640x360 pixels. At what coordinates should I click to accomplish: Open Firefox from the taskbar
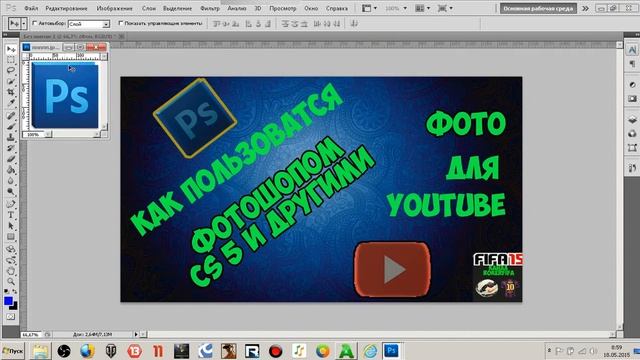pyautogui.click(x=87, y=351)
